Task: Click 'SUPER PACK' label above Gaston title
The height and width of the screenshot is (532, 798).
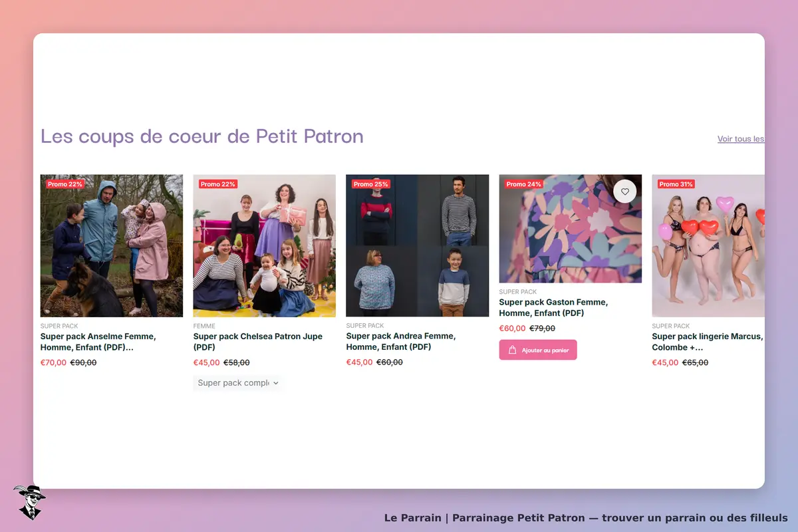Action: (518, 292)
